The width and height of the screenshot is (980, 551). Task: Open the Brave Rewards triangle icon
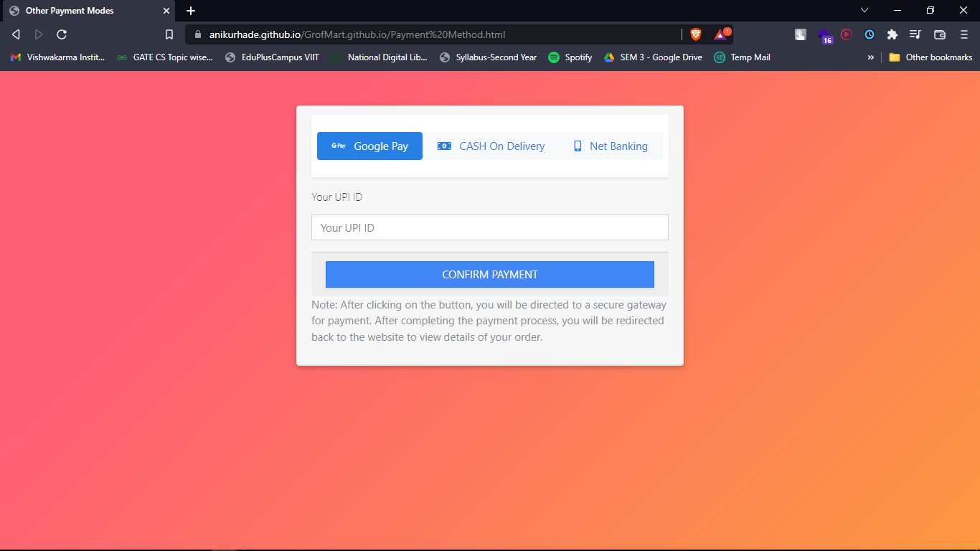(x=721, y=34)
